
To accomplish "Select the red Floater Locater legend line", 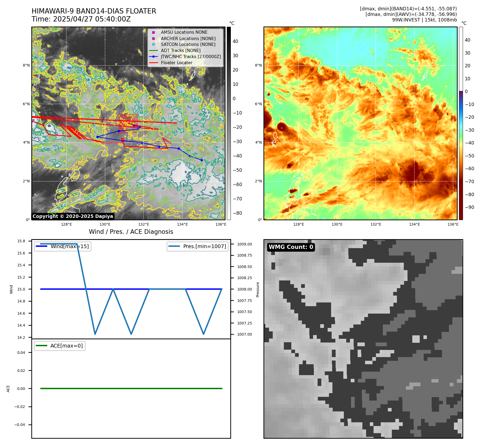I will tap(153, 63).
